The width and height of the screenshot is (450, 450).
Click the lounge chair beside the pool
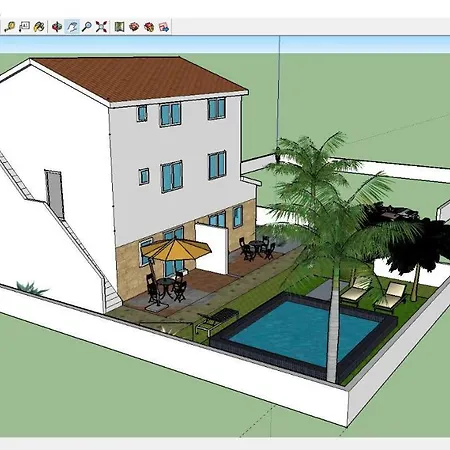[391, 298]
